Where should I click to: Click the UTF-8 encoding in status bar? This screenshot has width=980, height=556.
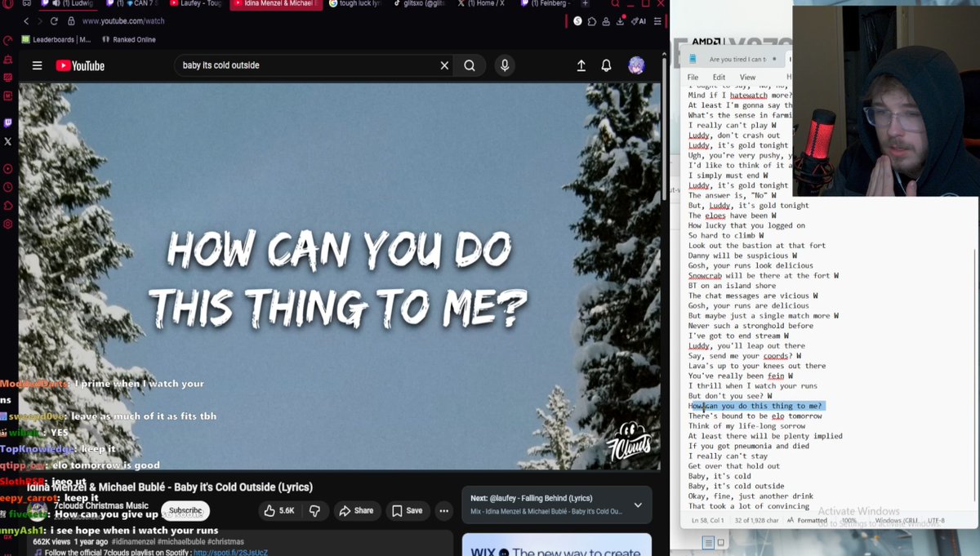936,520
